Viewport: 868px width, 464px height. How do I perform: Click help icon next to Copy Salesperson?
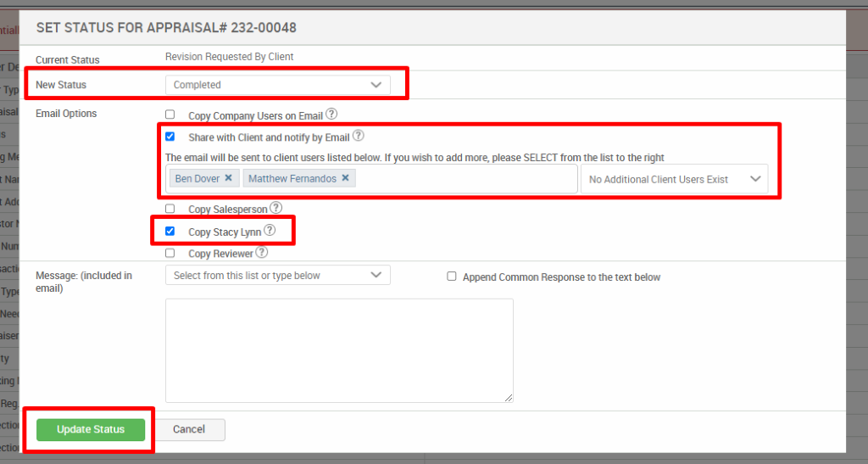275,208
